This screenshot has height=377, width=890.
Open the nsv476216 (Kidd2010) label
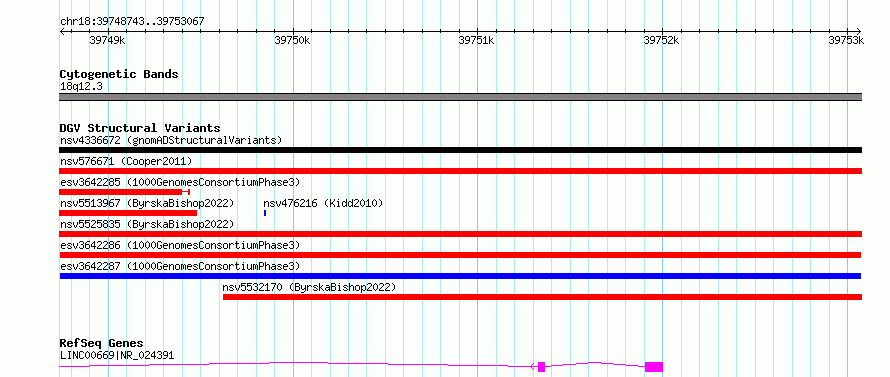point(324,203)
